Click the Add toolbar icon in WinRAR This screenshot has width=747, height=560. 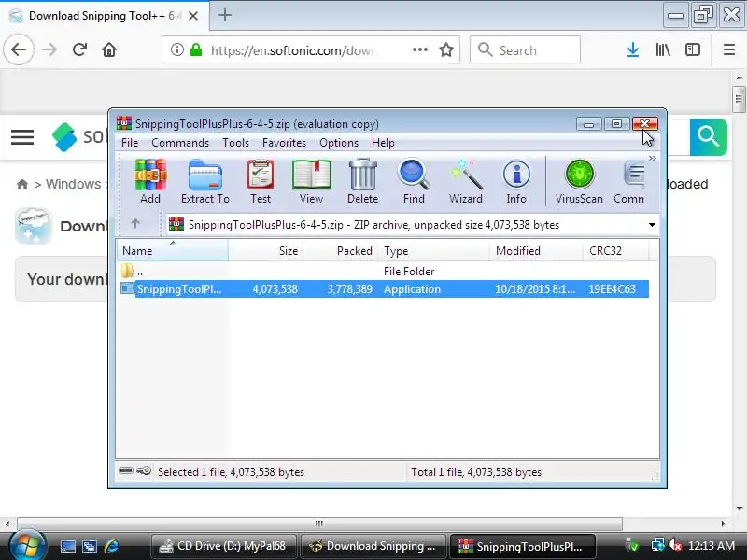tap(150, 181)
